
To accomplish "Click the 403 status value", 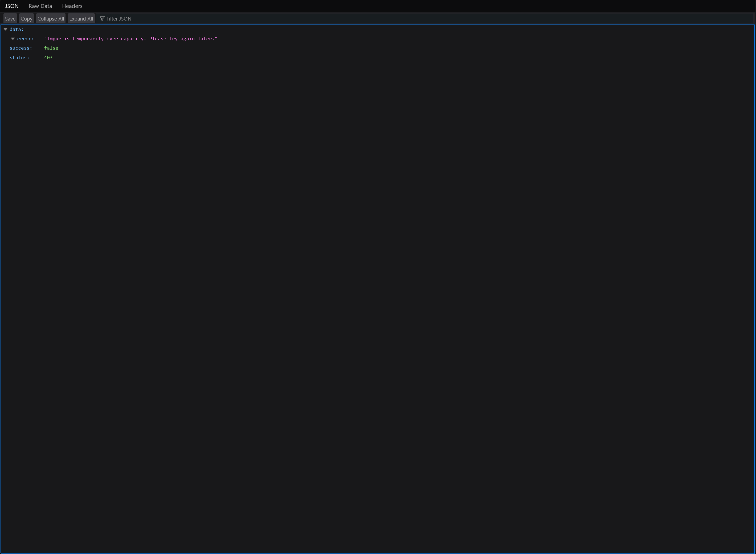I will click(x=48, y=58).
